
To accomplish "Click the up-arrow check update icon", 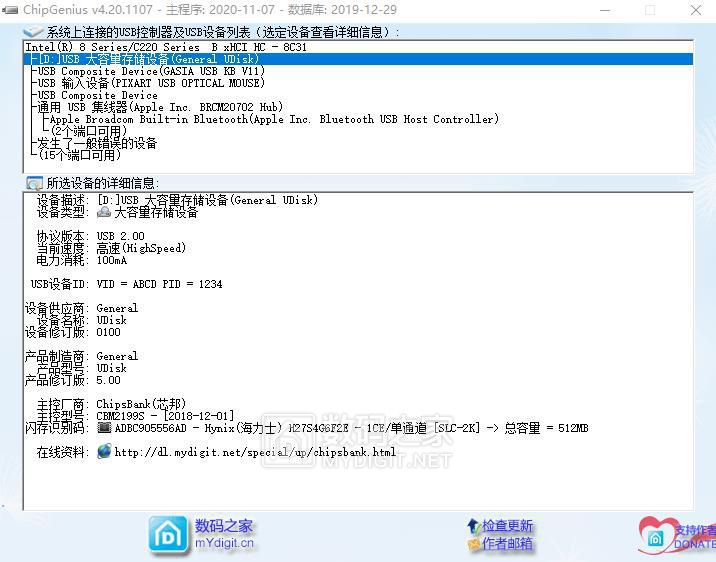I will pos(474,526).
